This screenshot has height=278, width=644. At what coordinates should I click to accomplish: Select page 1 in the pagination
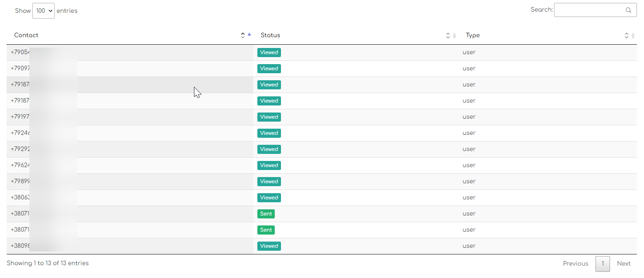click(x=603, y=264)
